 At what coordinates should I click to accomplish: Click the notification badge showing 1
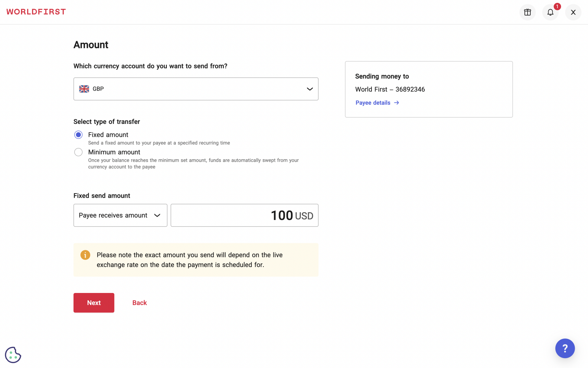pos(557,6)
